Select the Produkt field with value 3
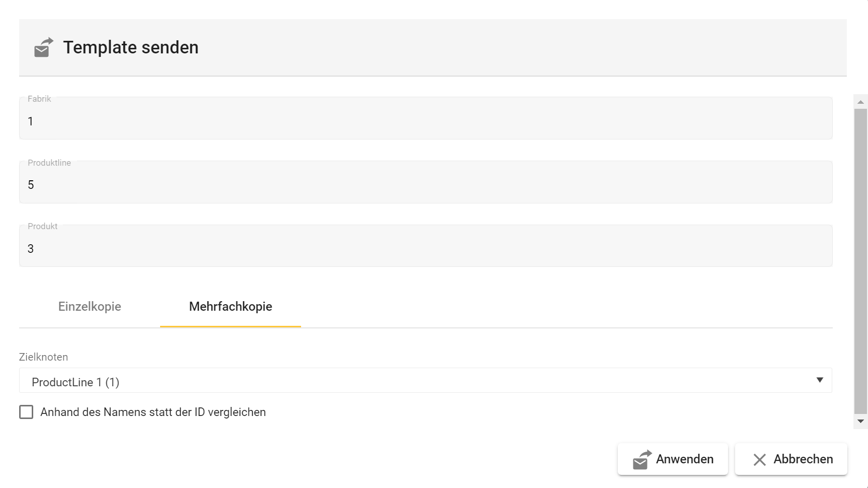 (x=425, y=249)
